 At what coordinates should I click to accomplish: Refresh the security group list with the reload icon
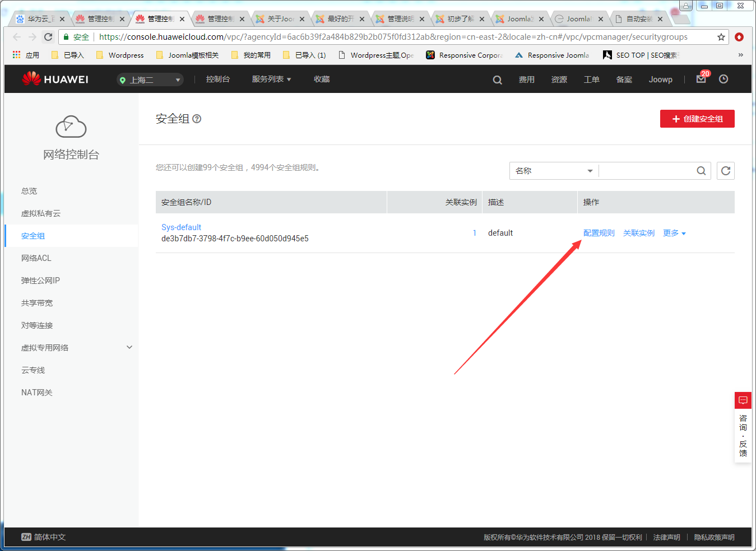725,170
